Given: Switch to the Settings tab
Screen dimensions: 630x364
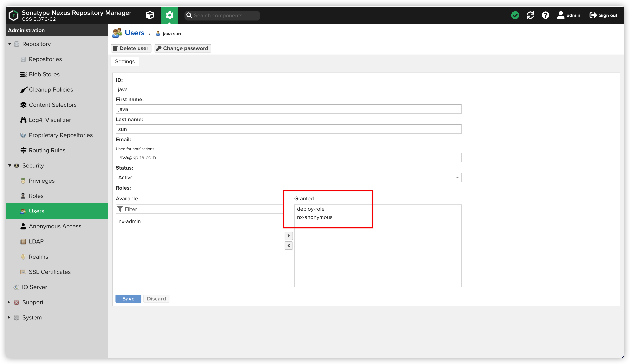Looking at the screenshot, I should tap(125, 61).
